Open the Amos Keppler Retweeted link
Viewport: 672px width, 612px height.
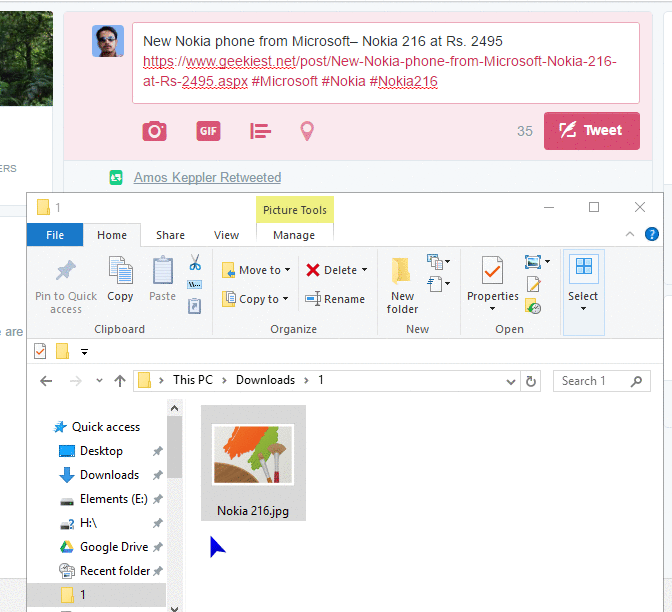(x=207, y=178)
